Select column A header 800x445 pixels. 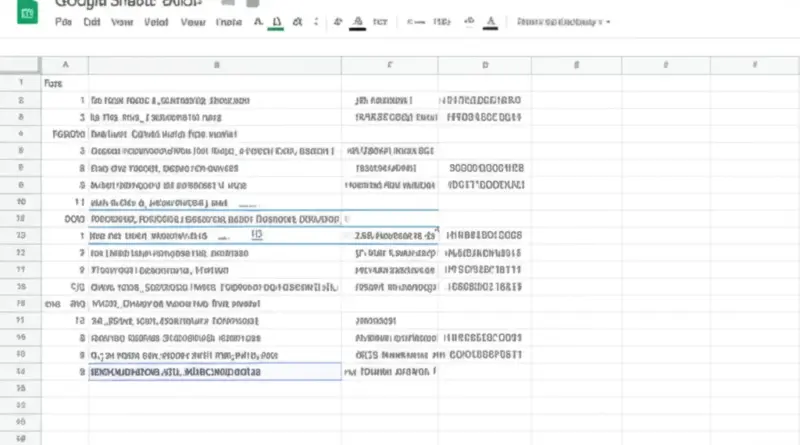click(65, 65)
